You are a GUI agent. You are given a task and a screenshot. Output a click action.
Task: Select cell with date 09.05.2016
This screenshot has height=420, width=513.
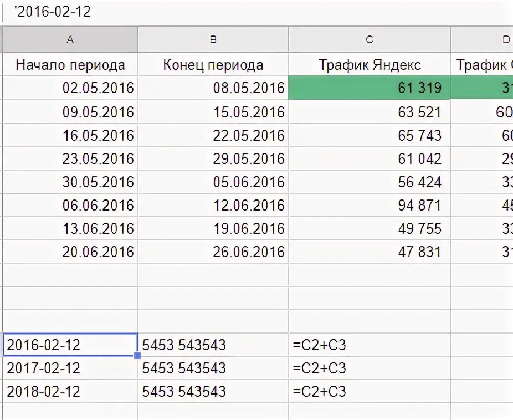[70, 111]
